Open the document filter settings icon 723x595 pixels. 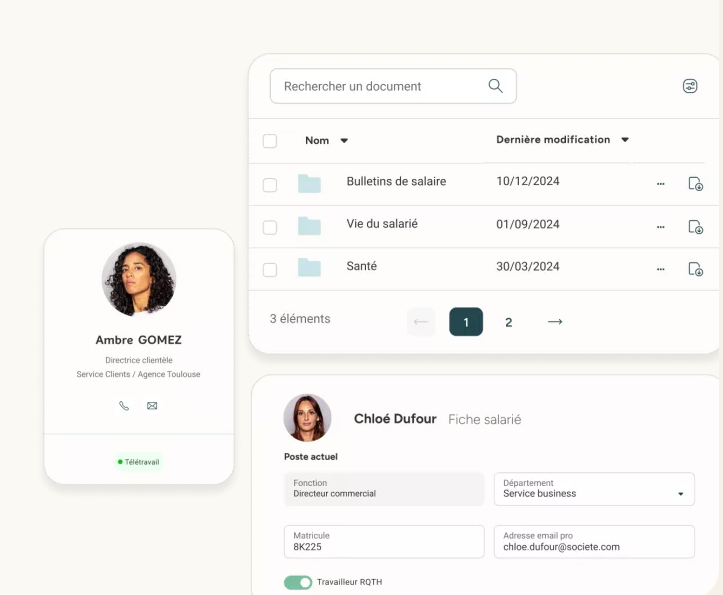point(690,86)
